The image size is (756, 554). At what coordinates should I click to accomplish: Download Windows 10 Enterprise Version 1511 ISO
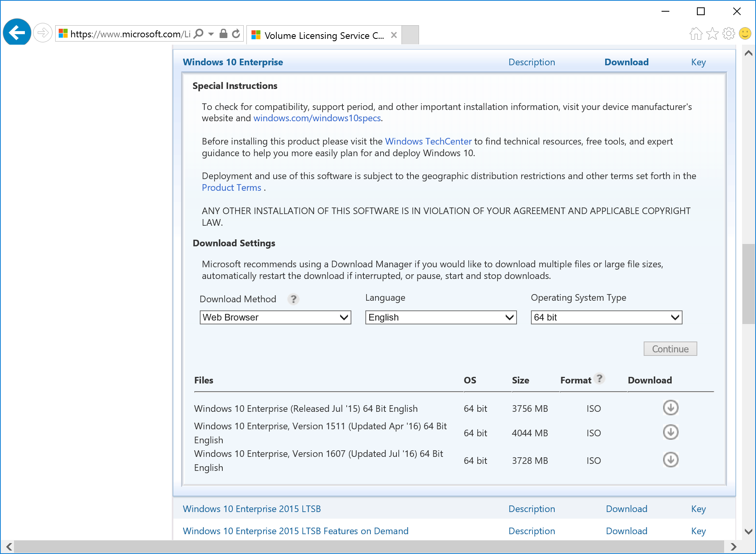(671, 432)
